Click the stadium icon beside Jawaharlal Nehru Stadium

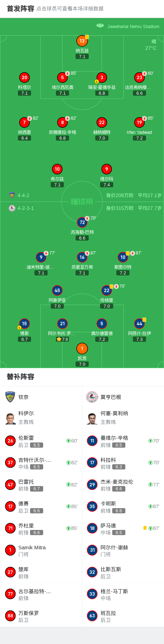pos(100,25)
